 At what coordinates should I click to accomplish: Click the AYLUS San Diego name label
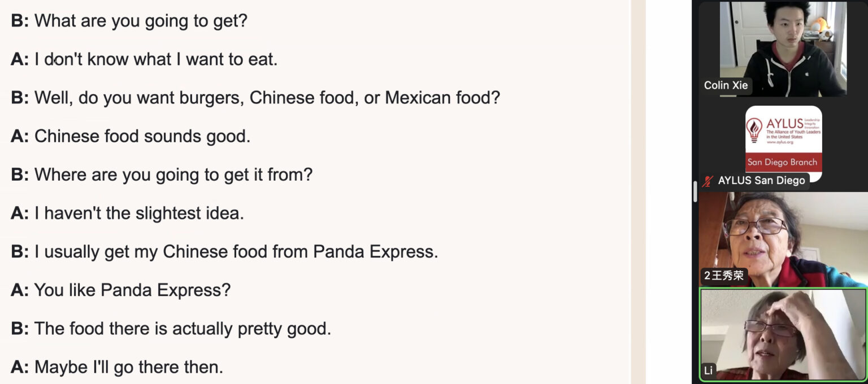(761, 181)
